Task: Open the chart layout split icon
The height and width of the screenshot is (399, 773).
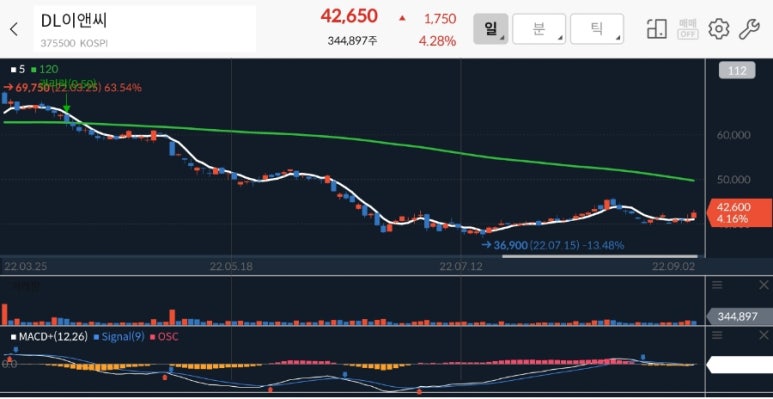Action: click(x=657, y=29)
